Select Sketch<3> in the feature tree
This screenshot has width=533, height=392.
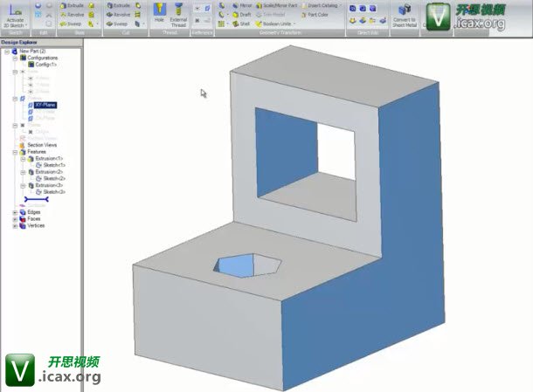coord(54,192)
